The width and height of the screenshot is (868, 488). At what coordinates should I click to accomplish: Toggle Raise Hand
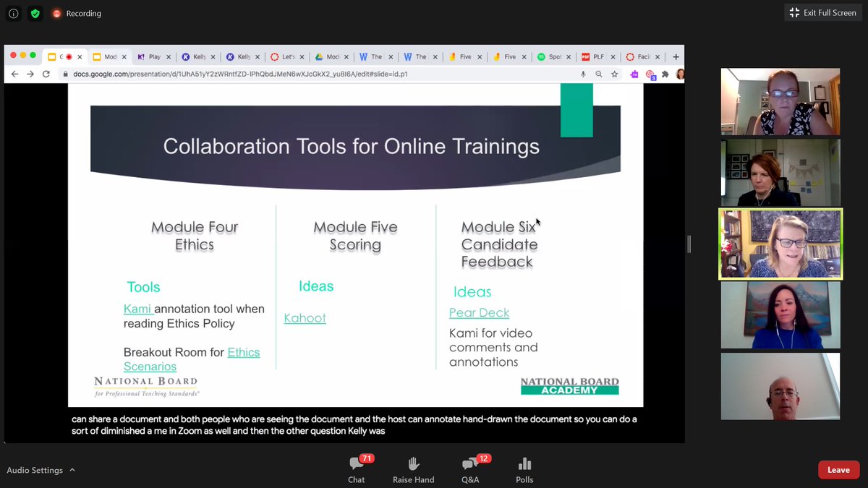pos(414,469)
